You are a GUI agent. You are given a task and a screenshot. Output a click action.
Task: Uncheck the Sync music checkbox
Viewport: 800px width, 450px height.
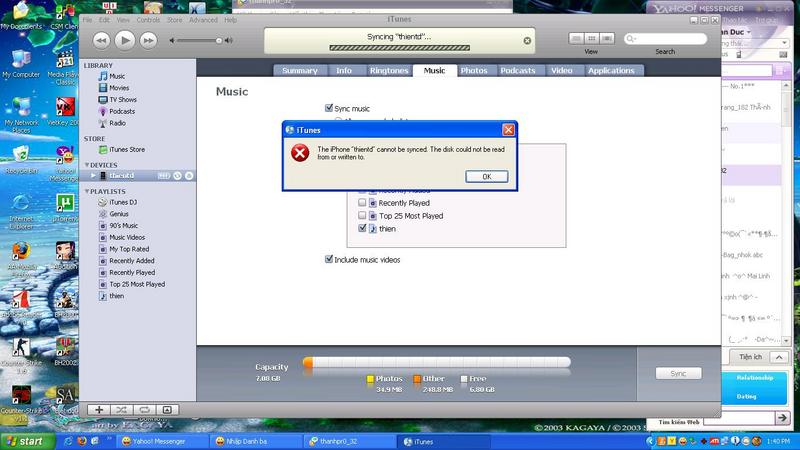point(328,107)
